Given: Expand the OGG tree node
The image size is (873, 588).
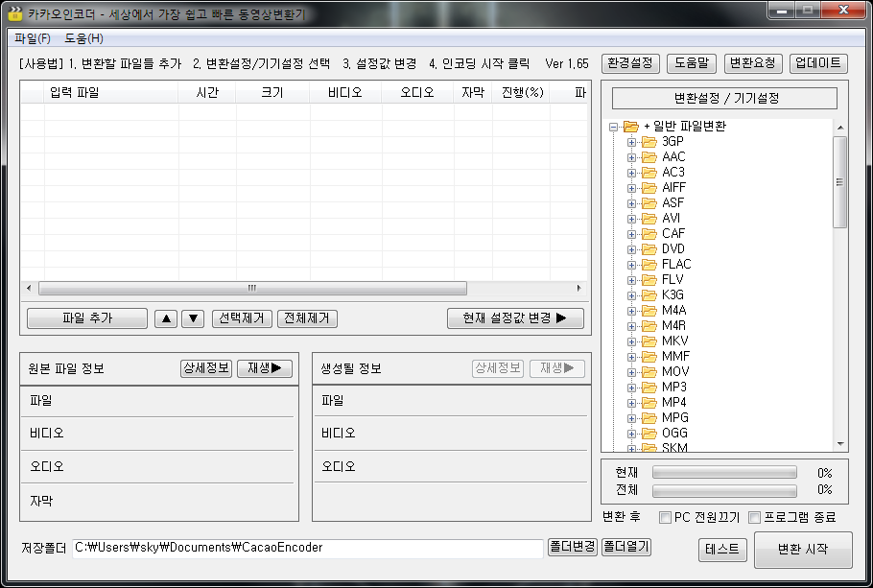Looking at the screenshot, I should click(x=631, y=434).
